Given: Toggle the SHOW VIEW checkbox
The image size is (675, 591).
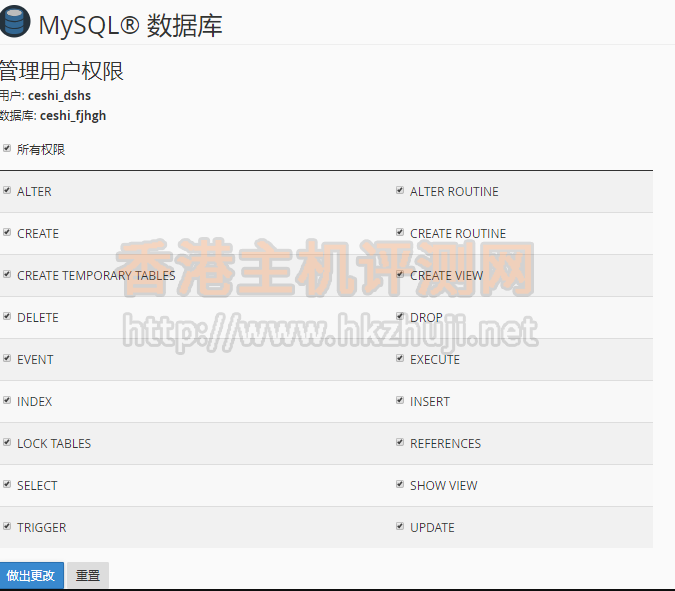Looking at the screenshot, I should 400,484.
